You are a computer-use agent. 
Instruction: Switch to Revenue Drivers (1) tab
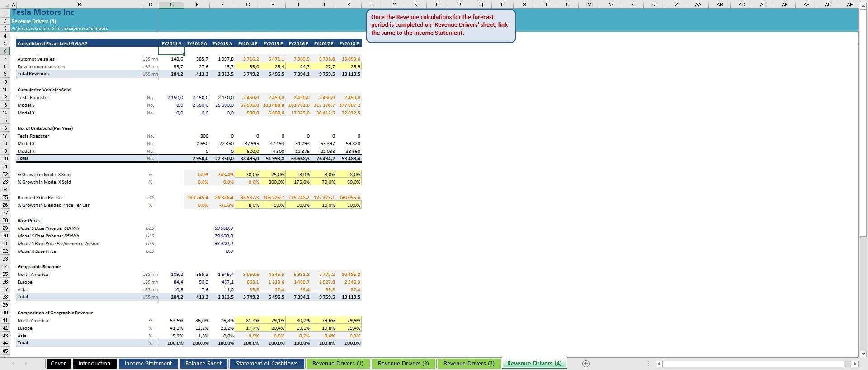click(x=338, y=364)
